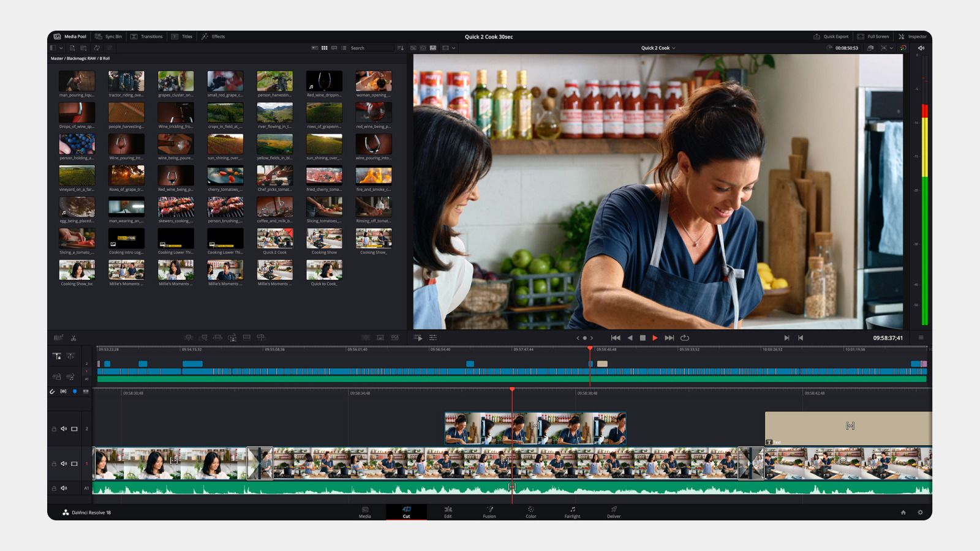Viewport: 980px width, 551px height.
Task: Switch media pool to thumbnail grid view
Action: coord(324,48)
